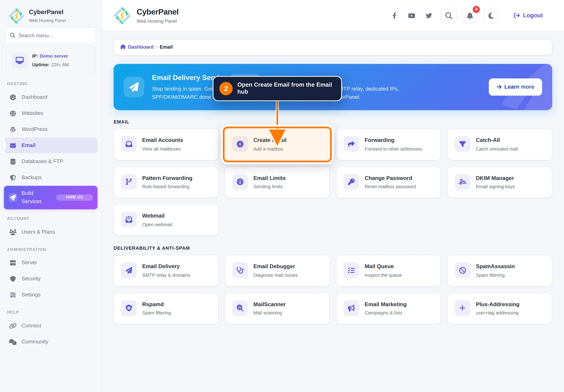Open the Facebook icon link in header
The height and width of the screenshot is (392, 564).
[x=394, y=16]
